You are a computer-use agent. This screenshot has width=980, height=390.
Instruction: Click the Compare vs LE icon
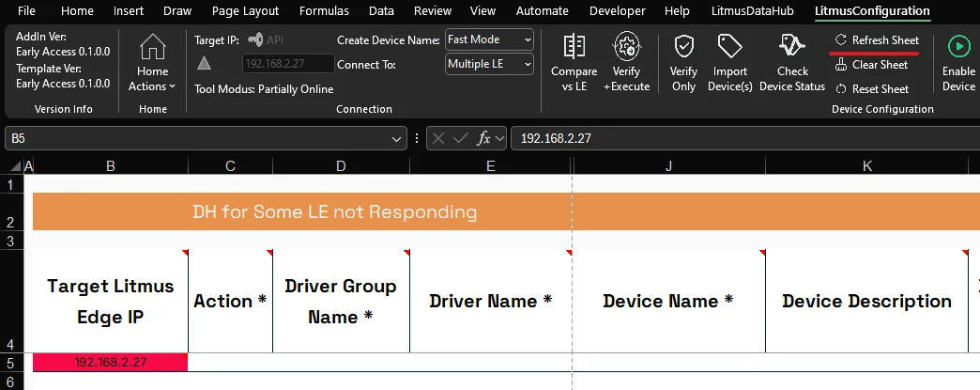pyautogui.click(x=574, y=48)
